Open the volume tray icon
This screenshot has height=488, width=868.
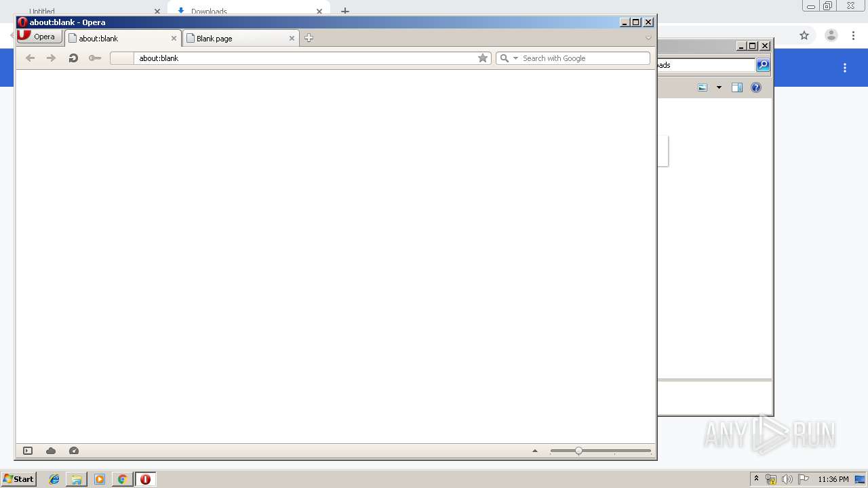(787, 479)
